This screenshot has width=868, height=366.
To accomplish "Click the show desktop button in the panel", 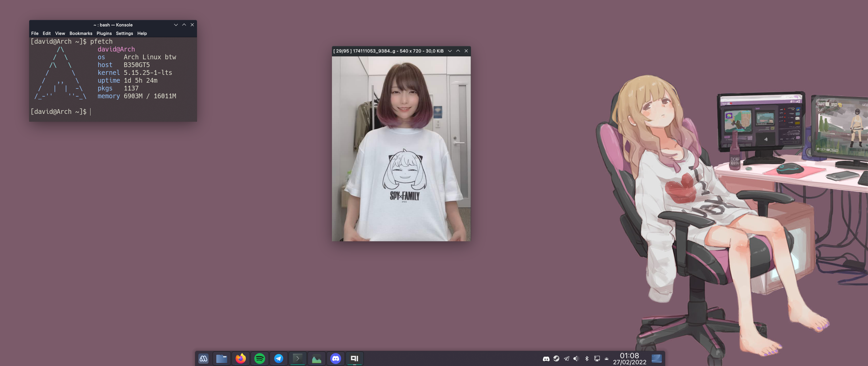I will [x=657, y=359].
